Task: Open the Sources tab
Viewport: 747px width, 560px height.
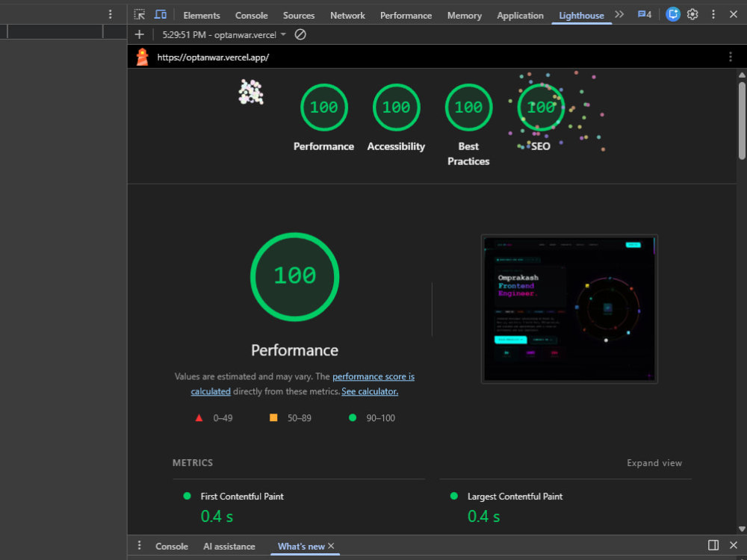Action: [299, 15]
